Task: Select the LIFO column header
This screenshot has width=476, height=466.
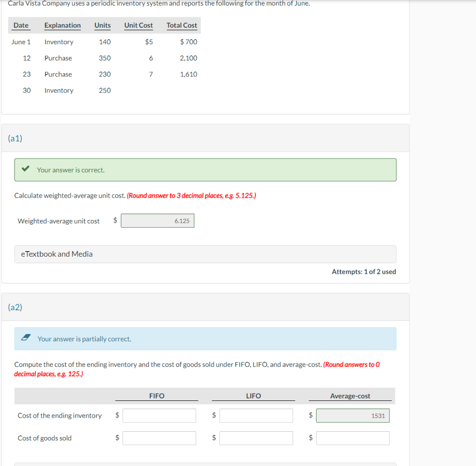Action: [253, 396]
